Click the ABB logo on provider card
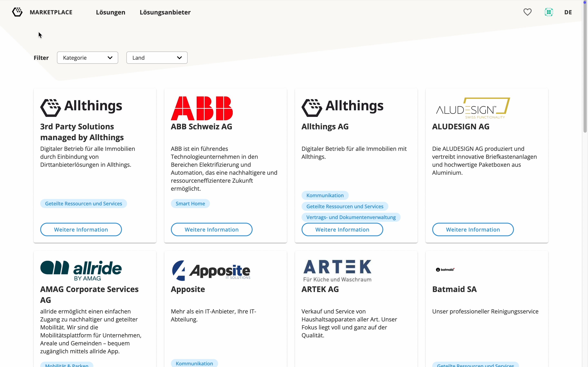 point(202,108)
